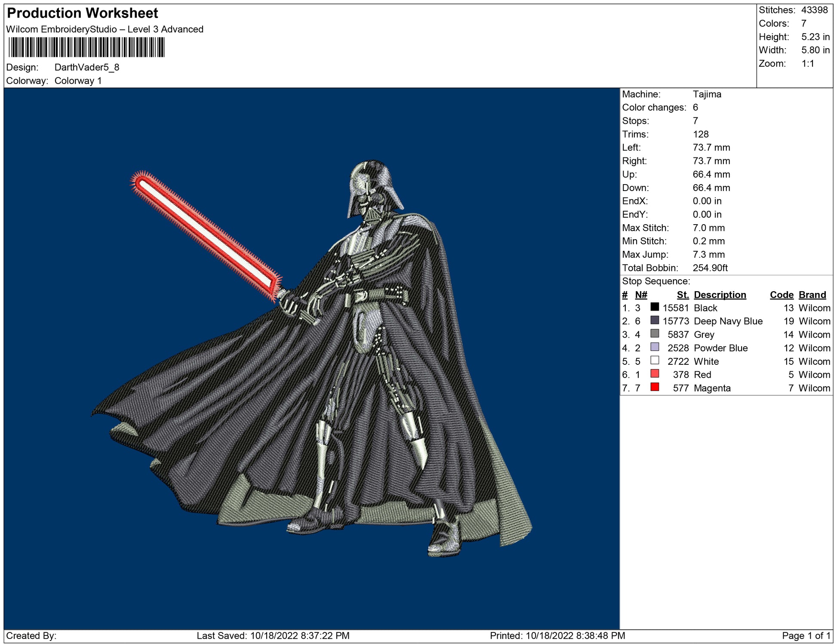Click the Magenta thread color swatch

[654, 387]
